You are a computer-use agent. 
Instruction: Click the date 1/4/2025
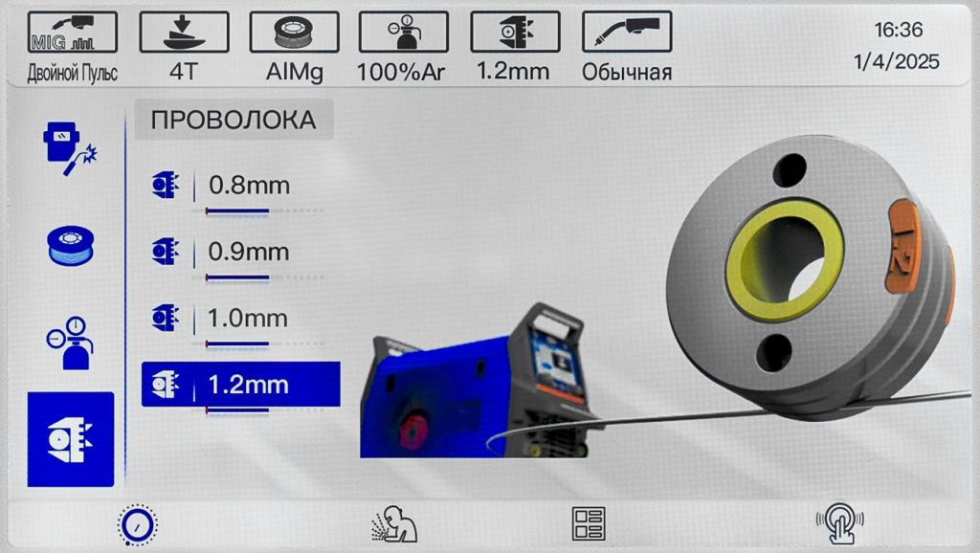coord(896,61)
